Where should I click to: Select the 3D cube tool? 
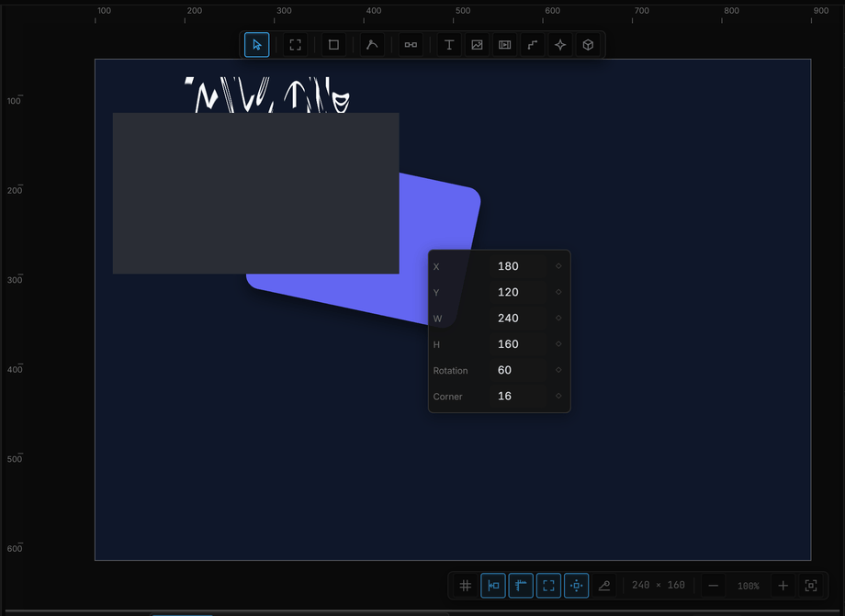588,45
